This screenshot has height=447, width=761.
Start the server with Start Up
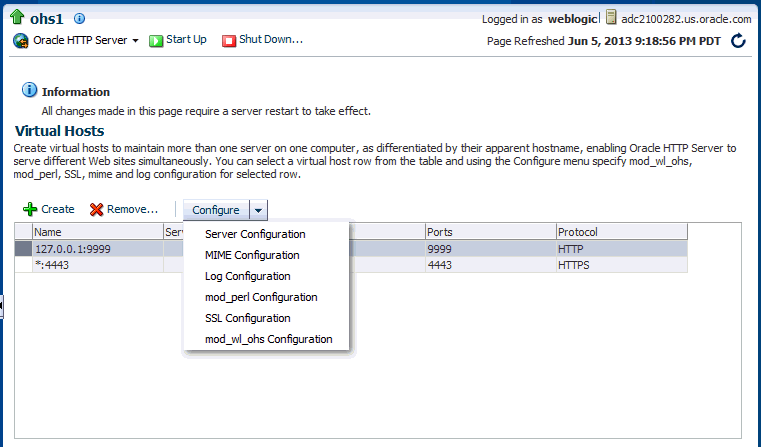coord(178,40)
